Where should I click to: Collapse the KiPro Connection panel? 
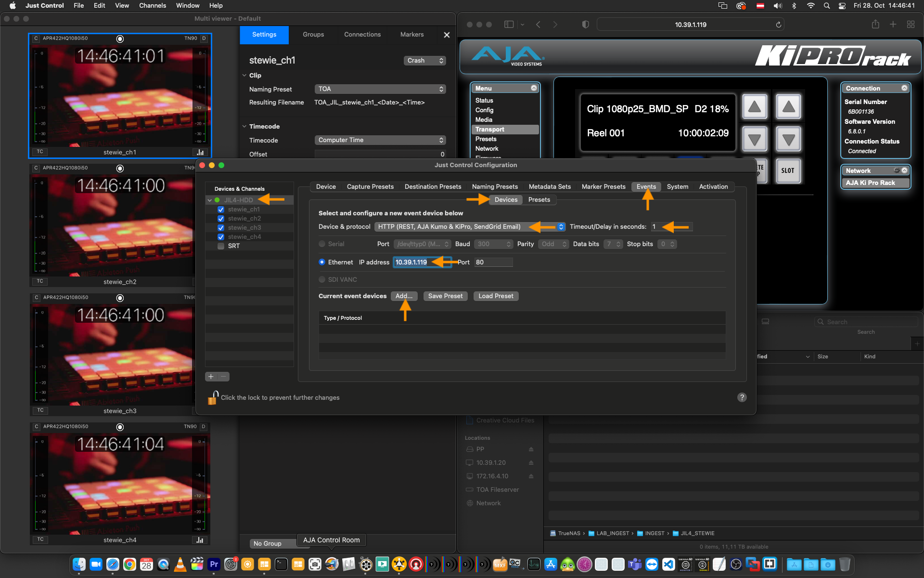904,88
